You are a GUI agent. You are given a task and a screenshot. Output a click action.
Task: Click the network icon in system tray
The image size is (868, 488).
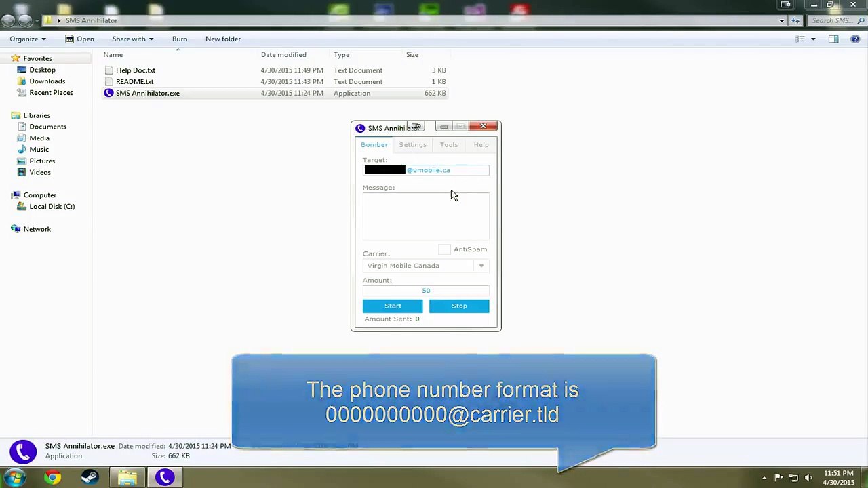coord(793,478)
